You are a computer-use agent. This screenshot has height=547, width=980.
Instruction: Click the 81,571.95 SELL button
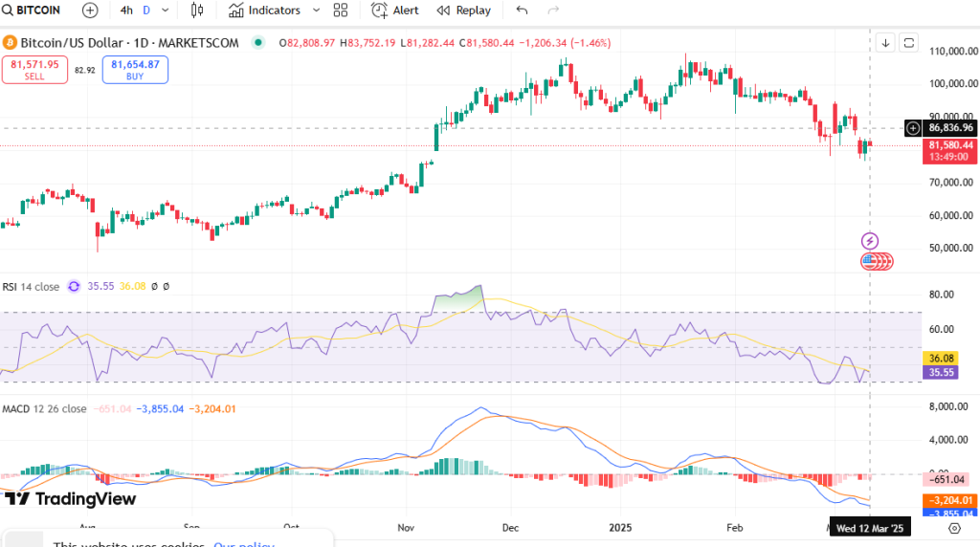(34, 69)
